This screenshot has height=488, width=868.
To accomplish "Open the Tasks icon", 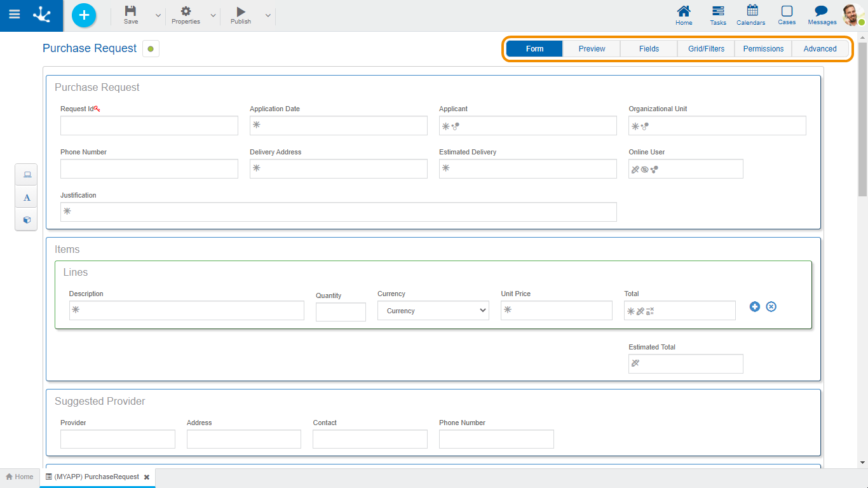I will click(x=718, y=15).
